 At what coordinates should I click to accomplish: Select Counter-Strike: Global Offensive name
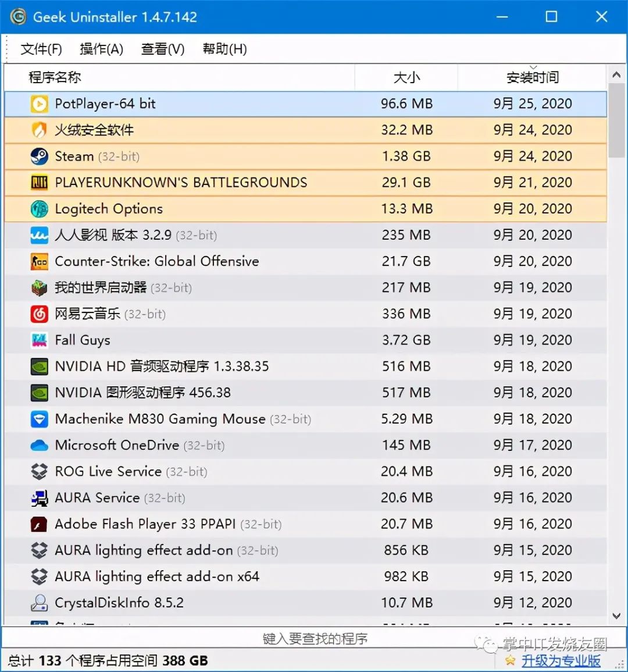(x=157, y=261)
